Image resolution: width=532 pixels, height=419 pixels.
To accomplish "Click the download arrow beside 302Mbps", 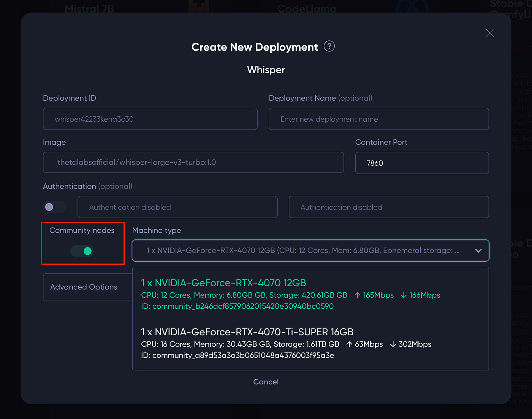I will [393, 344].
